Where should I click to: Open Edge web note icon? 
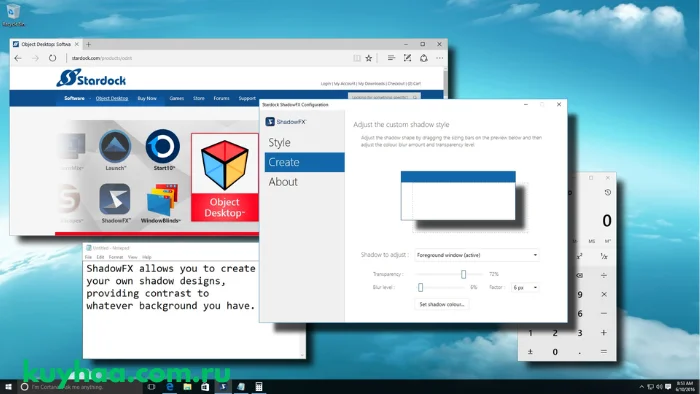pos(407,58)
